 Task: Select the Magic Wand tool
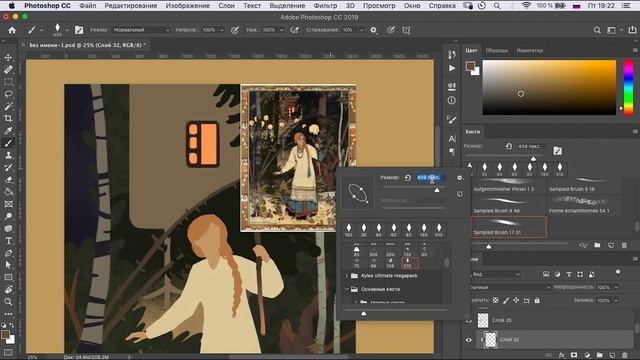(x=8, y=107)
